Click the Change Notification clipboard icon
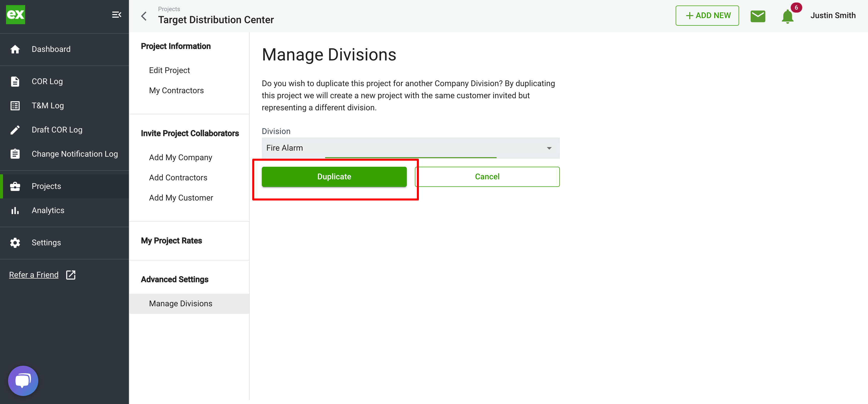Viewport: 868px width, 404px height. (x=15, y=154)
